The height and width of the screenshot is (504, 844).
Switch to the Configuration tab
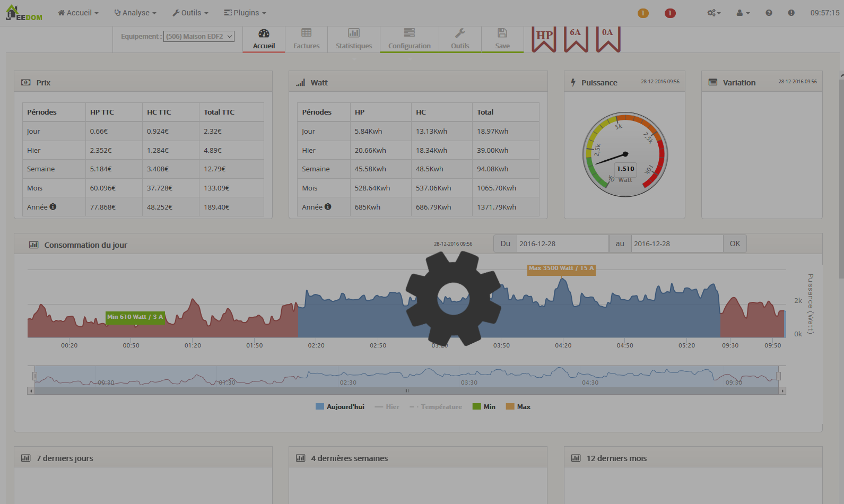click(x=410, y=39)
